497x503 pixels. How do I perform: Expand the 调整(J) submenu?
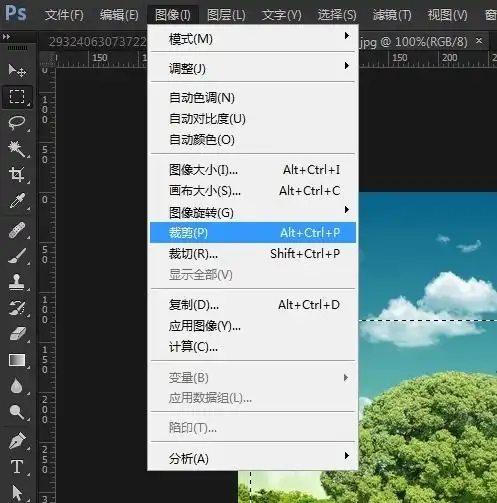click(x=253, y=68)
